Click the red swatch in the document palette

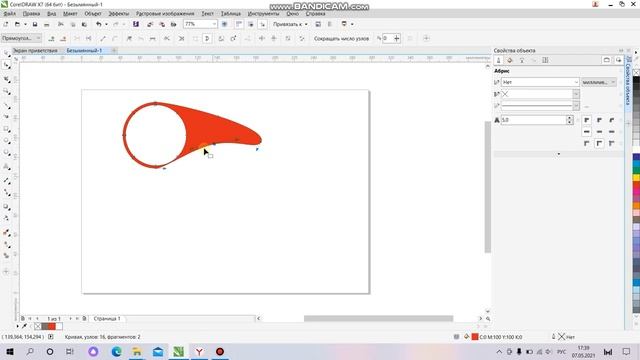coord(52,326)
